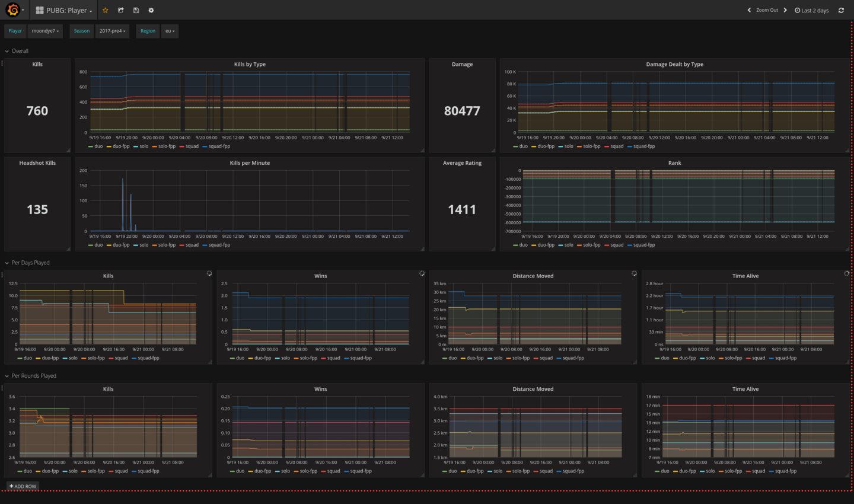This screenshot has width=854, height=504.
Task: Open the Last 2 days time picker
Action: (811, 10)
